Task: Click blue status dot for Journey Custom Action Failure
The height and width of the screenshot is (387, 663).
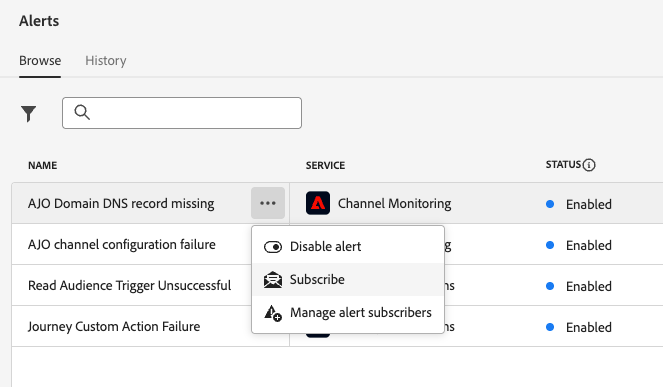Action: [x=550, y=327]
